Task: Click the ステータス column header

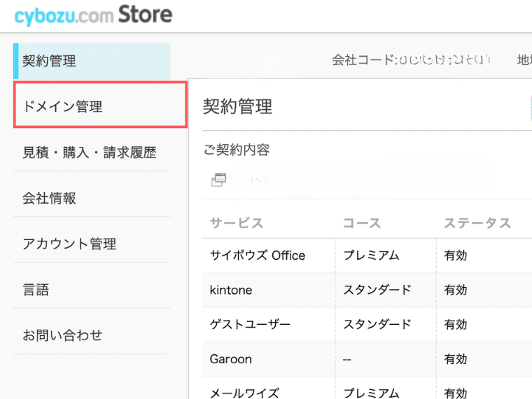Action: tap(477, 223)
